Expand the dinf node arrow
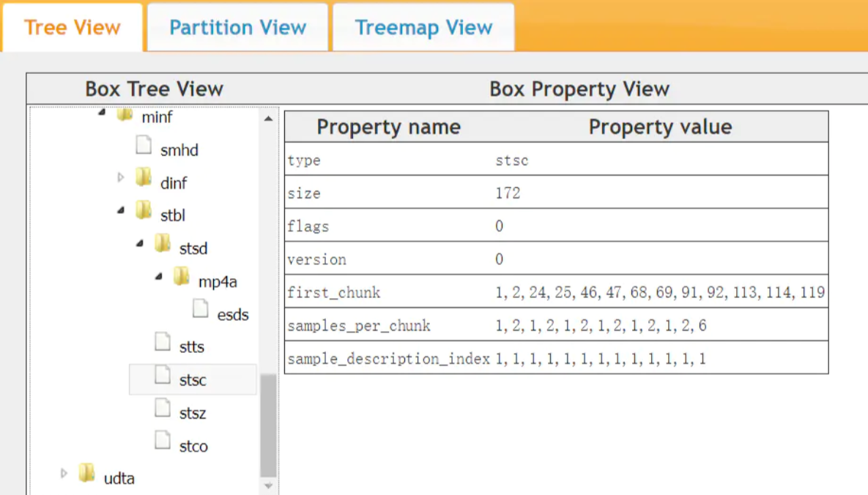The image size is (868, 495). point(121,178)
